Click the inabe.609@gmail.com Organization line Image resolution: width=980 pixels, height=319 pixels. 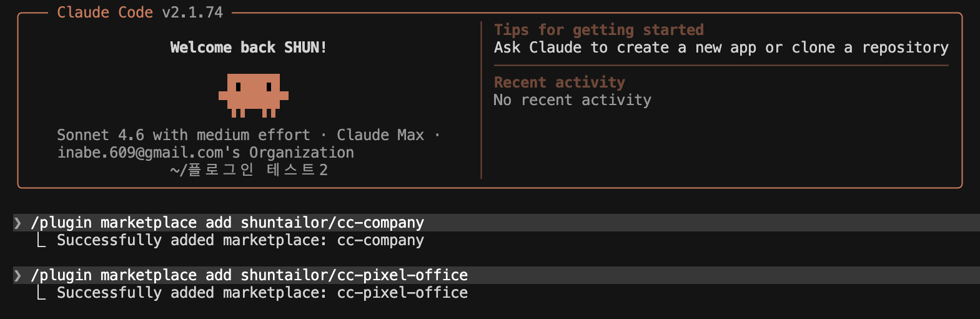(x=205, y=153)
